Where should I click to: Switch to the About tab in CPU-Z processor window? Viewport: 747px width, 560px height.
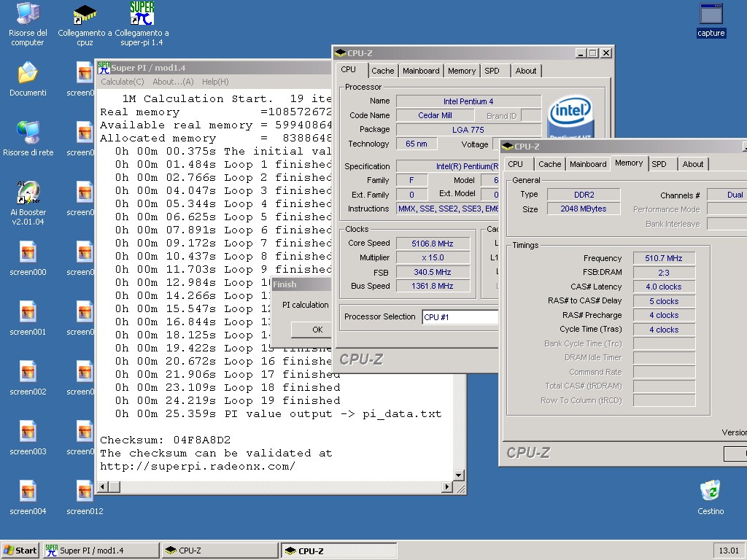(526, 71)
